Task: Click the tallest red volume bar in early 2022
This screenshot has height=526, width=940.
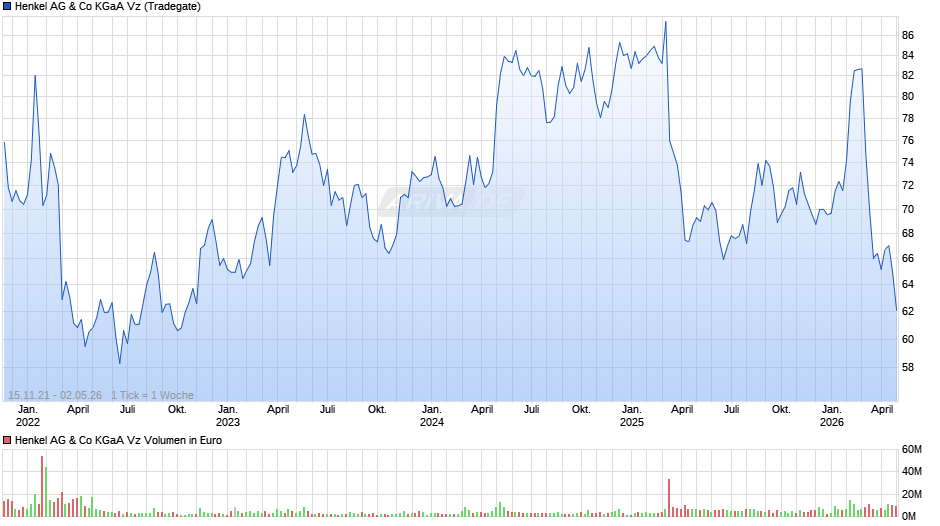Action: click(x=42, y=486)
